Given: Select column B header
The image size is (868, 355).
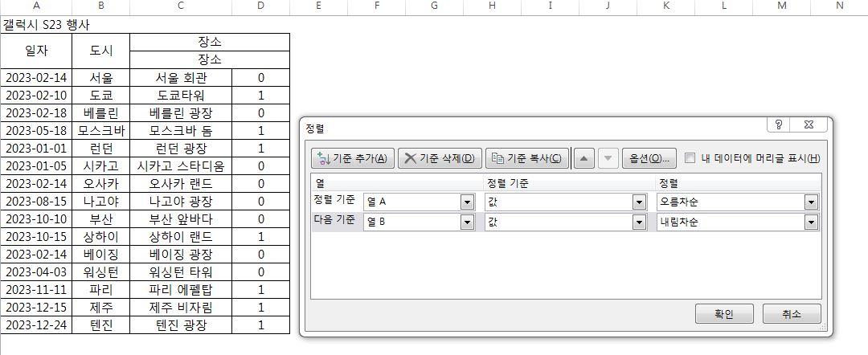Looking at the screenshot, I should click(100, 6).
